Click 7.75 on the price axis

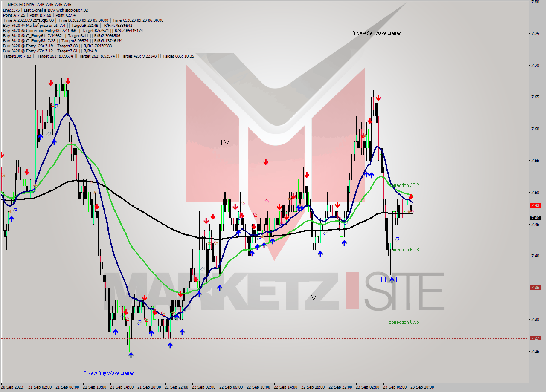[535, 34]
